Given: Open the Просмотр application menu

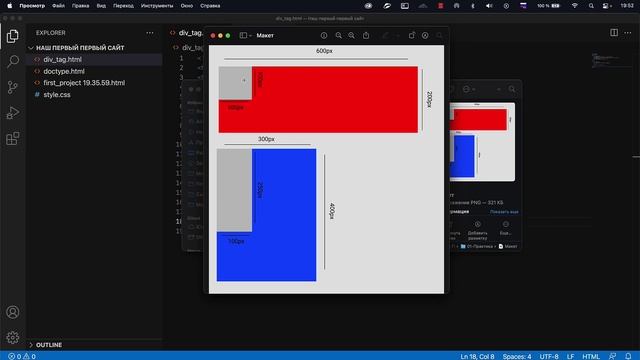Looking at the screenshot, I should [32, 6].
